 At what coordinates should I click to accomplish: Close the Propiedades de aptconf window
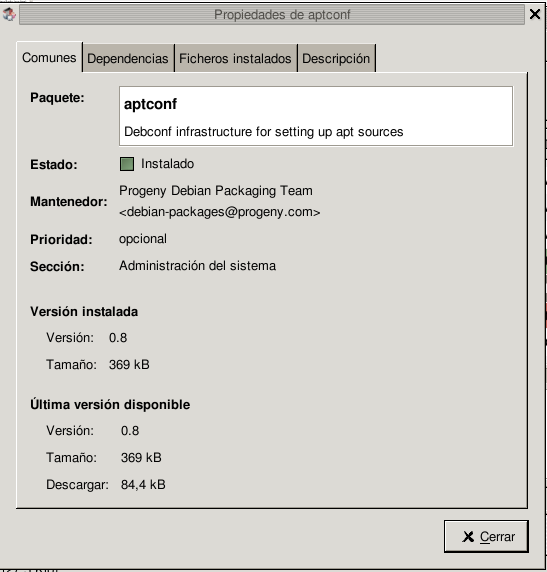[x=535, y=14]
